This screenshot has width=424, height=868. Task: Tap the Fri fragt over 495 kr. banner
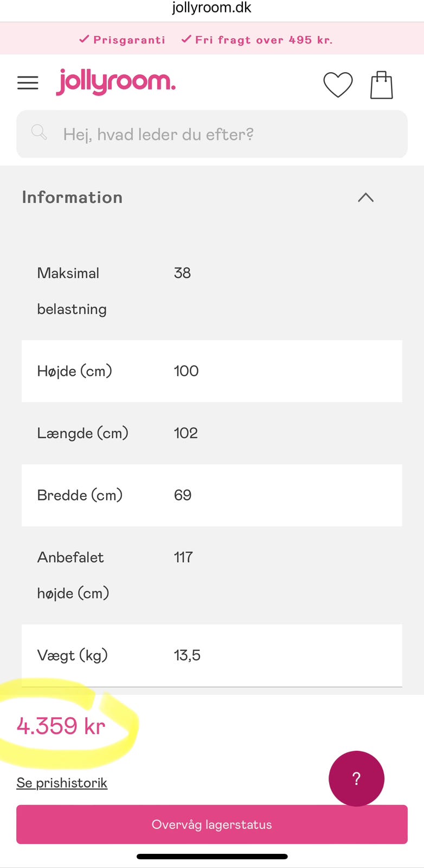(x=257, y=40)
